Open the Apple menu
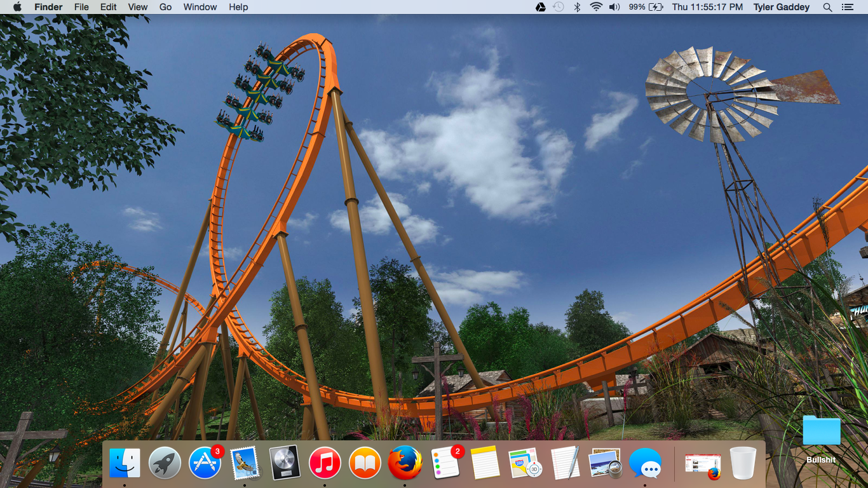868x488 pixels. click(x=17, y=7)
